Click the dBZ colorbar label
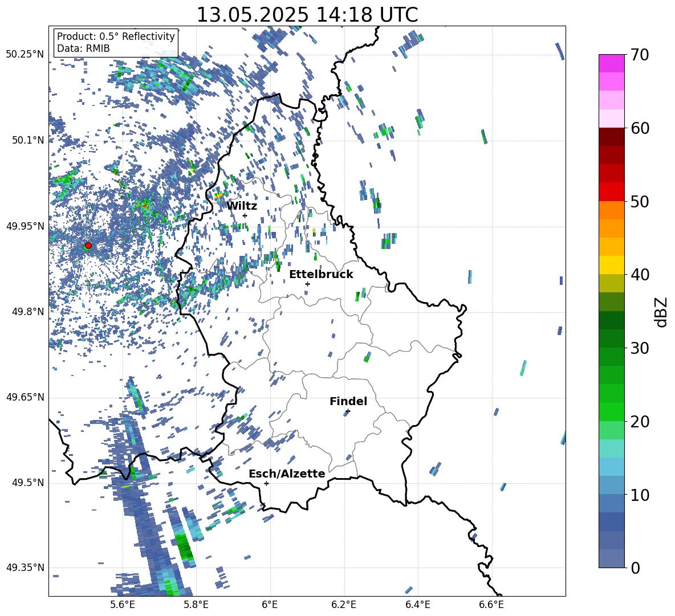Screen dimensions: 675x616 [661, 312]
